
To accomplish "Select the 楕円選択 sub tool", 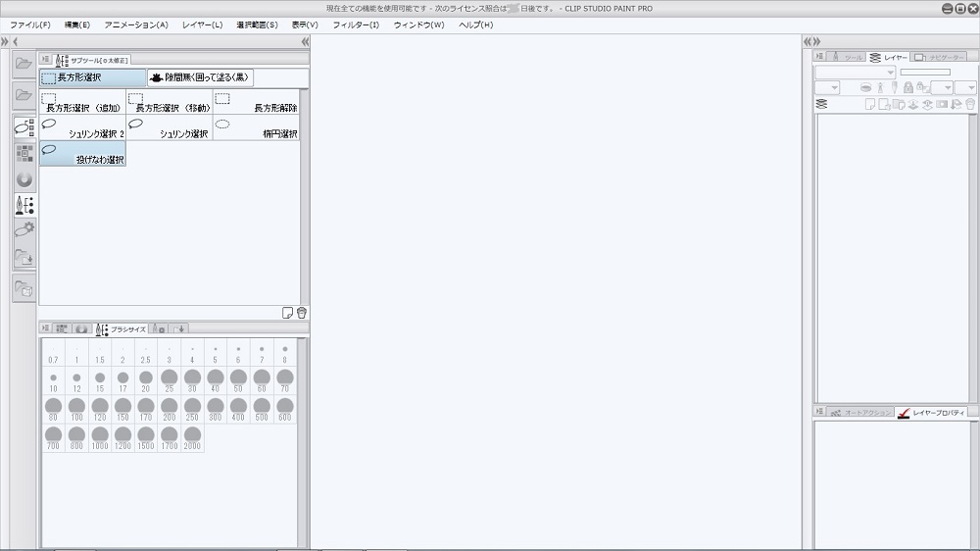I will 257,127.
